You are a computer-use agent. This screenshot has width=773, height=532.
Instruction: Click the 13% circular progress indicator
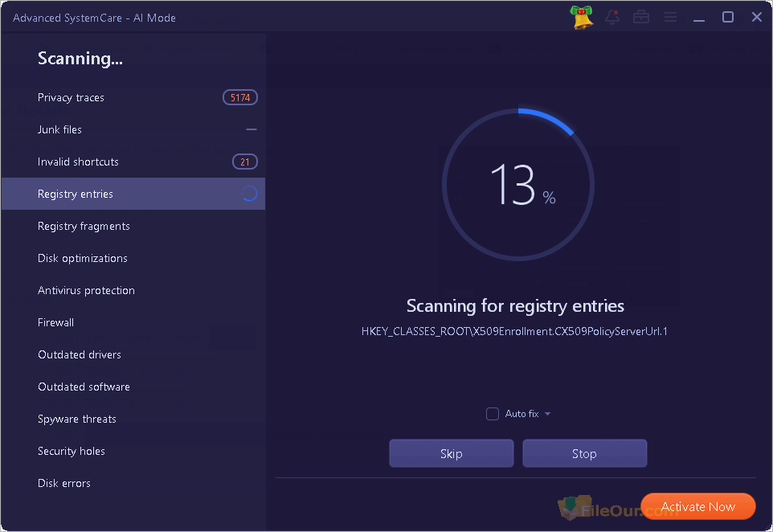[x=518, y=185]
